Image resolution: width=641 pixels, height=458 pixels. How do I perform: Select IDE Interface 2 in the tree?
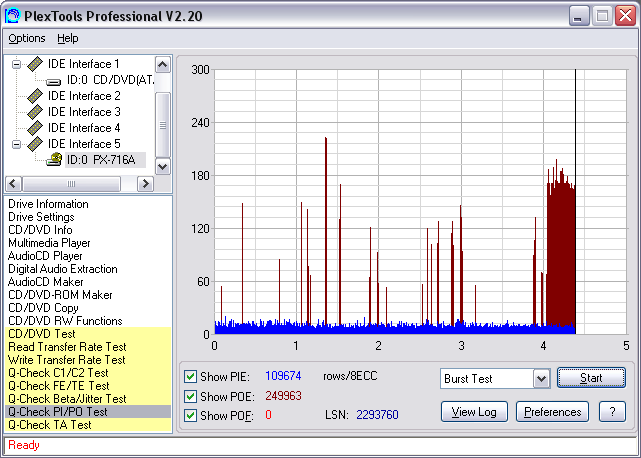click(x=84, y=96)
